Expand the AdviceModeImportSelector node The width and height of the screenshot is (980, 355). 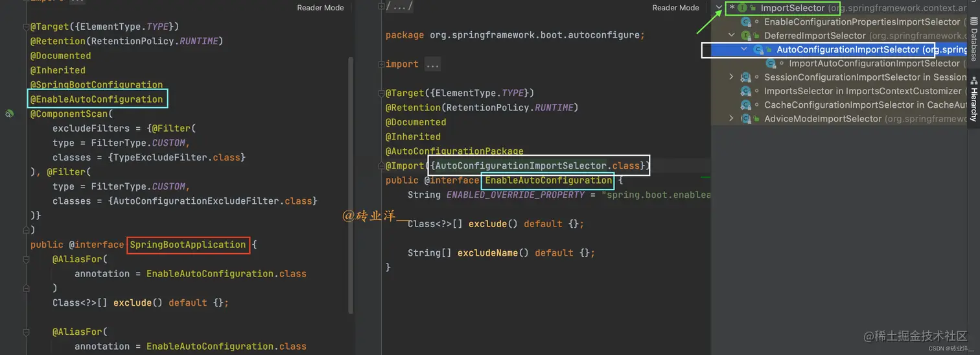[x=732, y=119]
